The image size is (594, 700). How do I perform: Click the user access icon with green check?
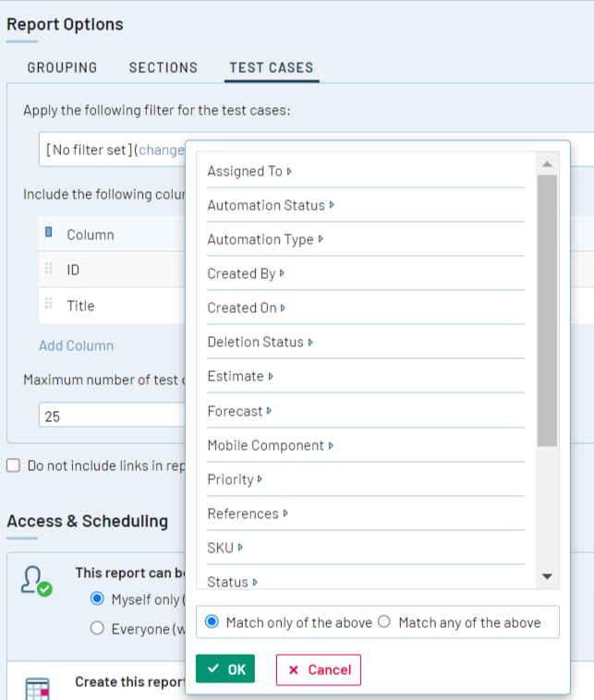coord(37,580)
